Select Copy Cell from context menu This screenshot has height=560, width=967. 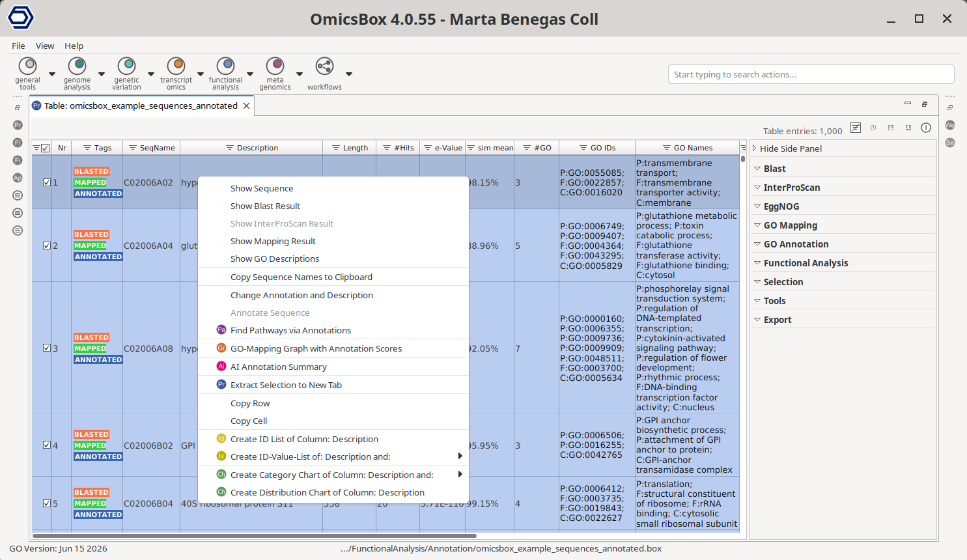(333, 421)
